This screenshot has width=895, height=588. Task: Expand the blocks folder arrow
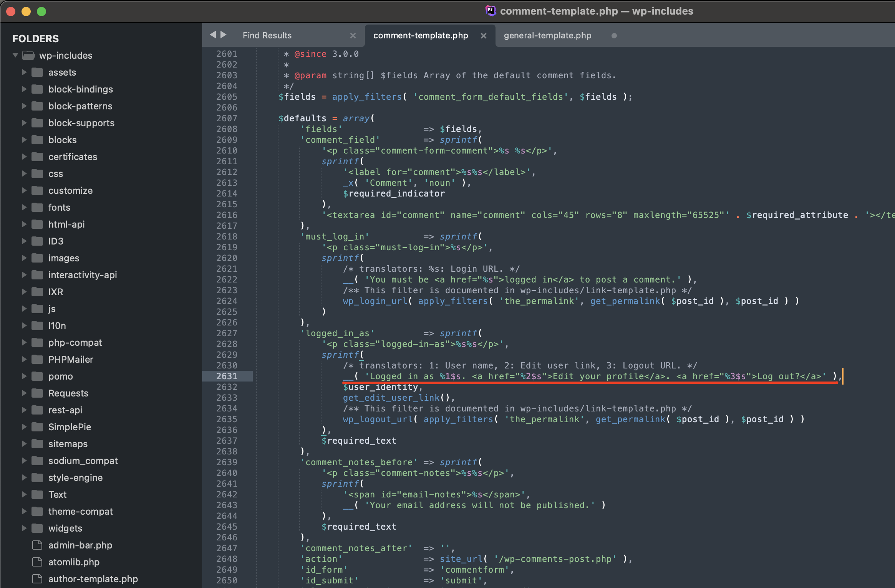[x=24, y=140]
